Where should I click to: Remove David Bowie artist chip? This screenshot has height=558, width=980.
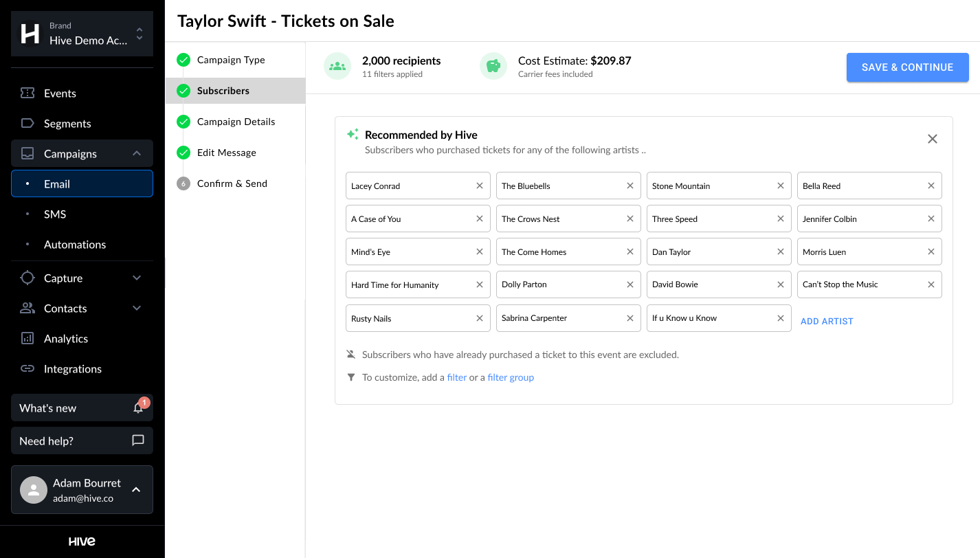[781, 284]
